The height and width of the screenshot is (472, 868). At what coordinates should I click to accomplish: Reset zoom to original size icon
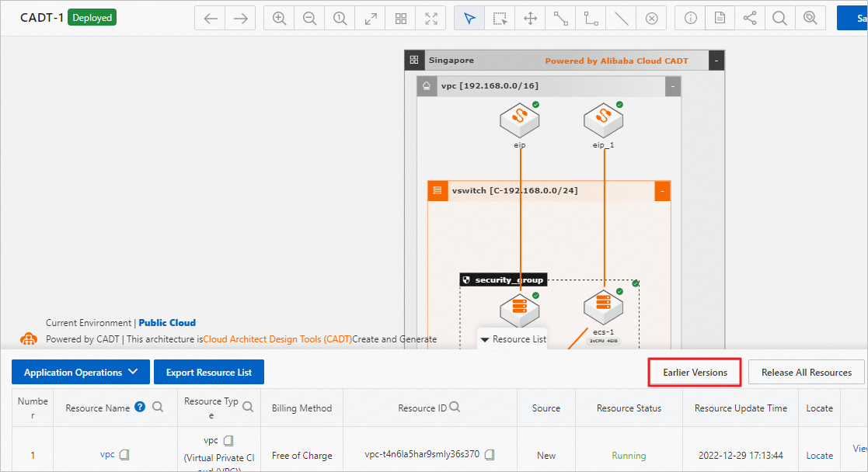(x=340, y=19)
